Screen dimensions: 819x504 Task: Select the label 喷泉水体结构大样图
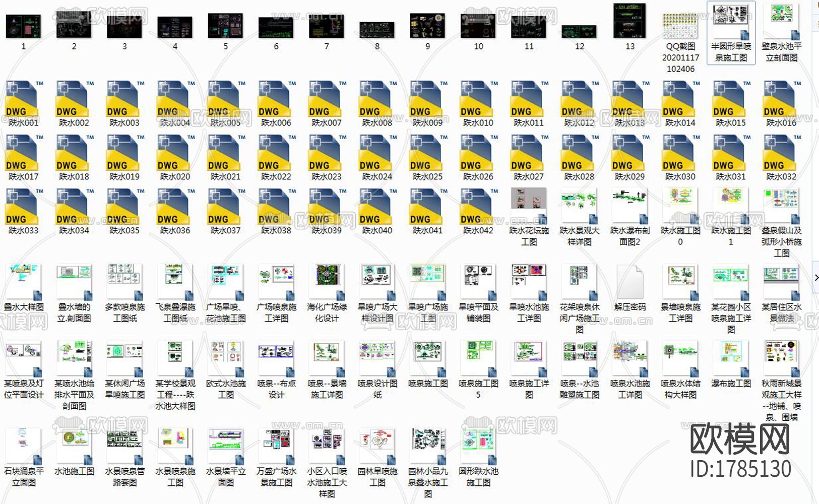tap(680, 389)
